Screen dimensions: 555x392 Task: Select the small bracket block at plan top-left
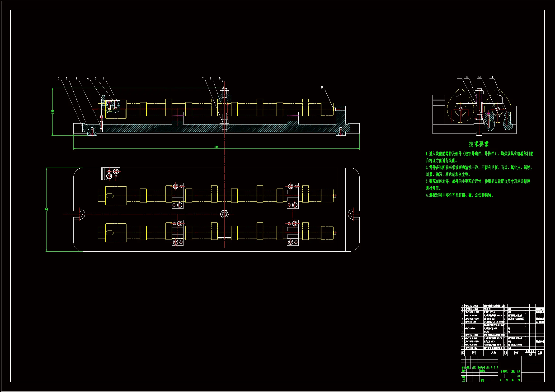[x=110, y=174]
